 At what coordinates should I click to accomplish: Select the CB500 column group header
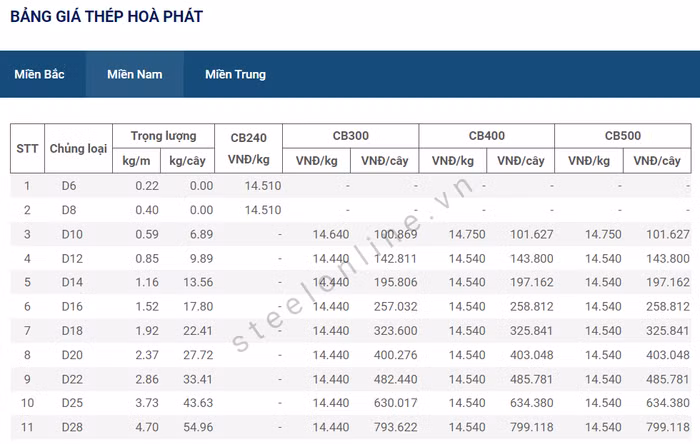[622, 136]
